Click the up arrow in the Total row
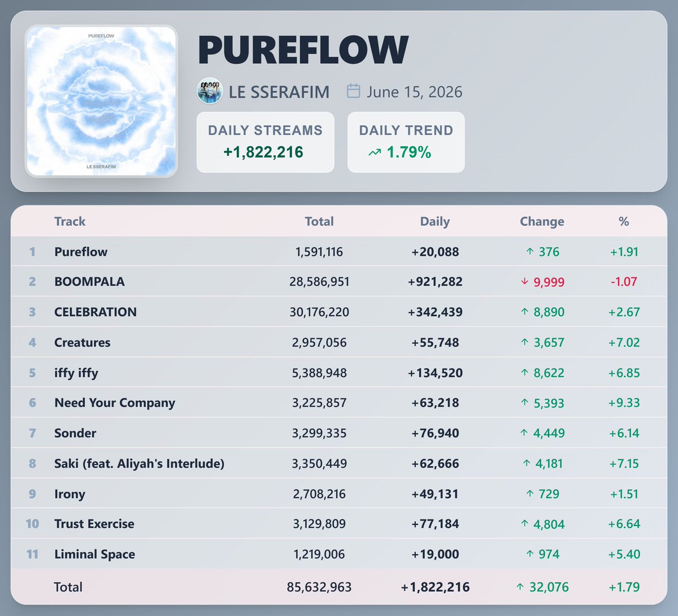Screen dimensions: 678x616 [520, 587]
